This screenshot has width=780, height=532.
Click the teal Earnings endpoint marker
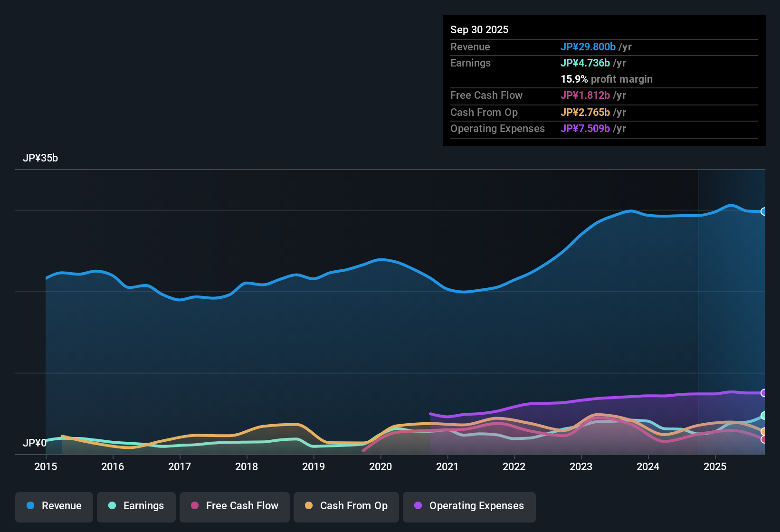[x=764, y=417]
